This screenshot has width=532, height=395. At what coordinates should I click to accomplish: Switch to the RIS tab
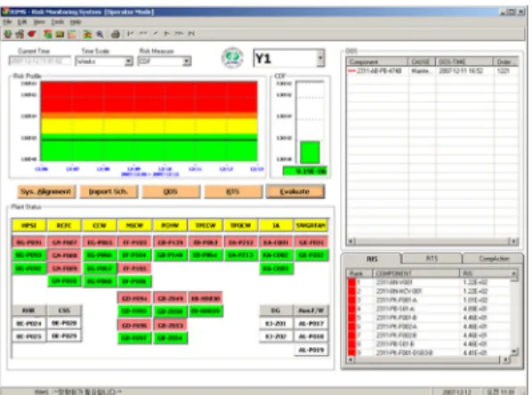(x=372, y=259)
